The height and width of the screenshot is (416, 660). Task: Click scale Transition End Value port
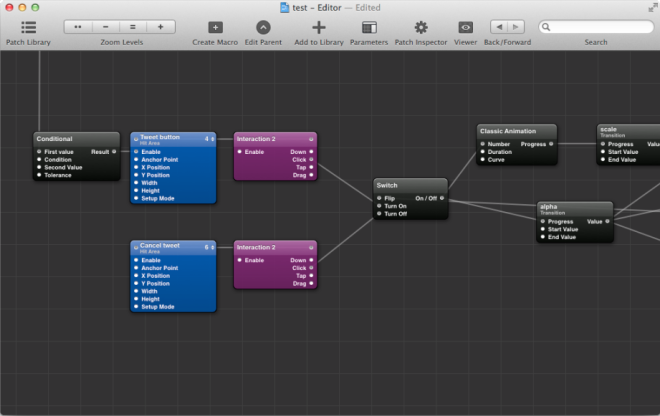point(603,160)
